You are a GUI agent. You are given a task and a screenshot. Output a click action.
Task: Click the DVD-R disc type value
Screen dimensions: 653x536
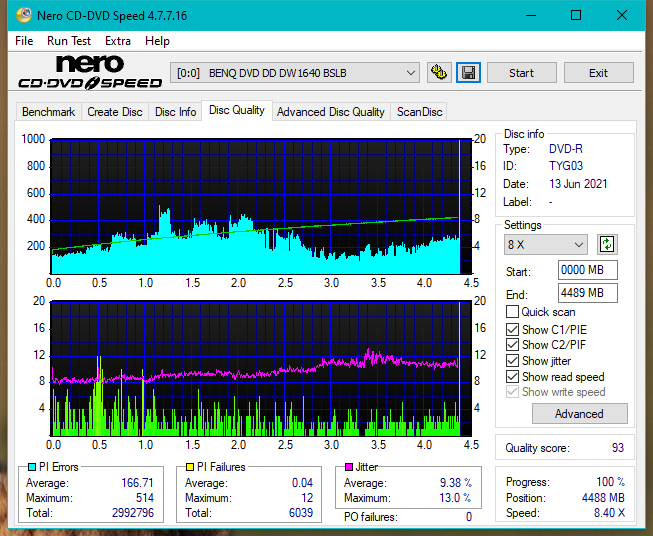566,149
